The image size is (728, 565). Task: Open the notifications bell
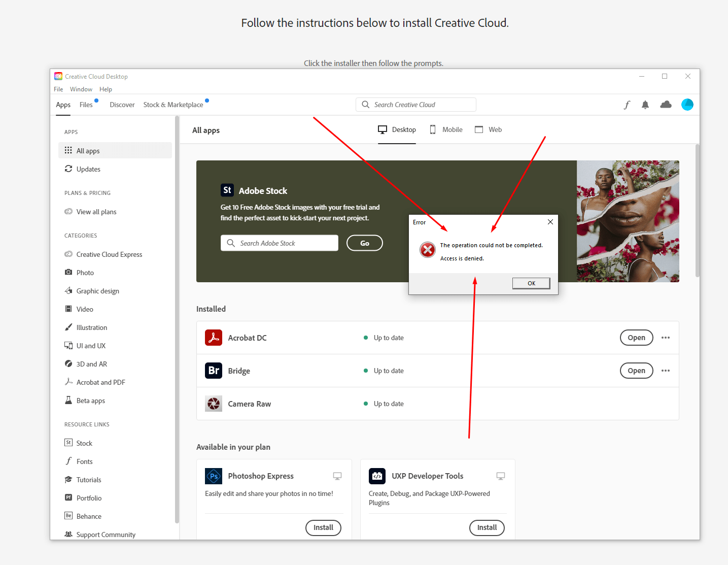pos(645,105)
